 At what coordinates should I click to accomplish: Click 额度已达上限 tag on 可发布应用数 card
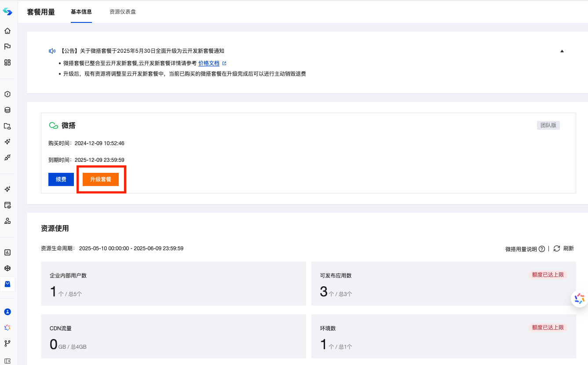tap(548, 275)
